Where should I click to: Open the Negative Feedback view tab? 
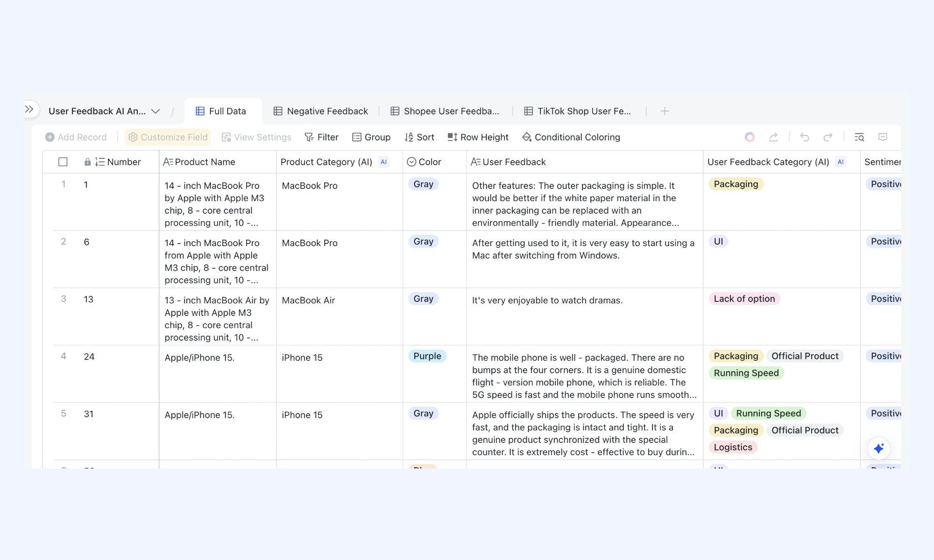tap(321, 111)
